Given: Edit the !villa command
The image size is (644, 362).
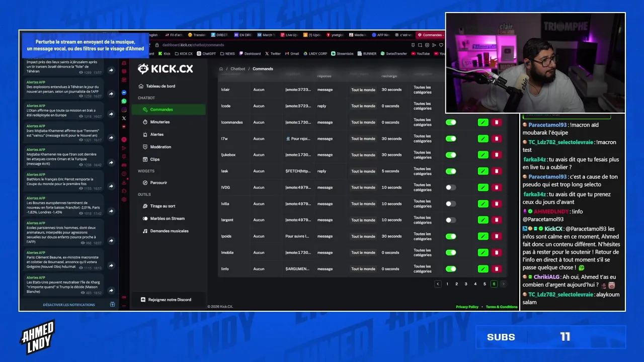Looking at the screenshot, I should point(483,204).
